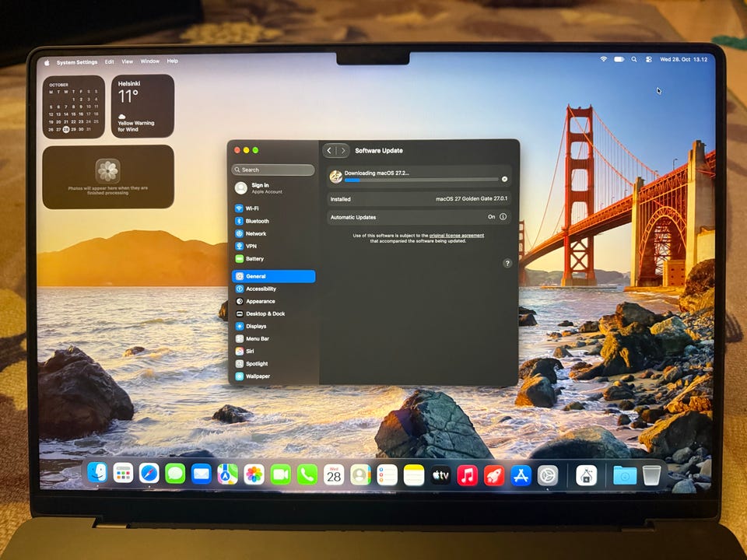
Task: Open the Software Update help button
Action: [507, 264]
